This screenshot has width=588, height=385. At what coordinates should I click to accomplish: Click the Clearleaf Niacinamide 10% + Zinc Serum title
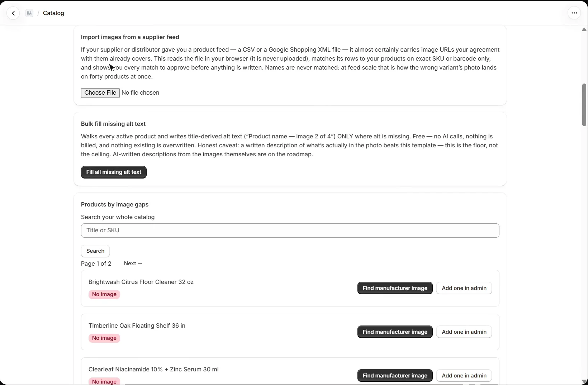tap(153, 370)
